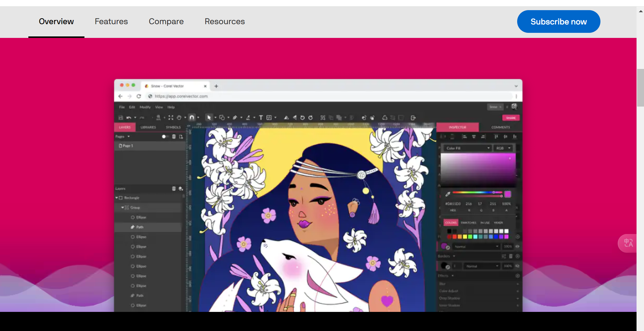644x331 pixels.
Task: Click the hue slider handle
Action: click(x=494, y=192)
